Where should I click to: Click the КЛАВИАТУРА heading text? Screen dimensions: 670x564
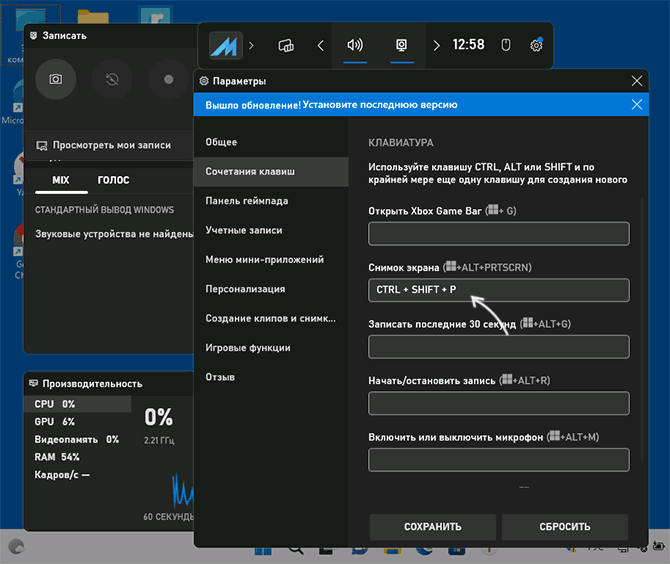coord(401,143)
